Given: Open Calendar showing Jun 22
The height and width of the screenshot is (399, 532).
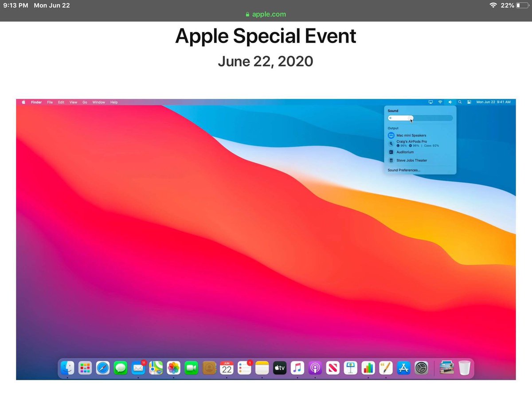Looking at the screenshot, I should click(x=227, y=368).
